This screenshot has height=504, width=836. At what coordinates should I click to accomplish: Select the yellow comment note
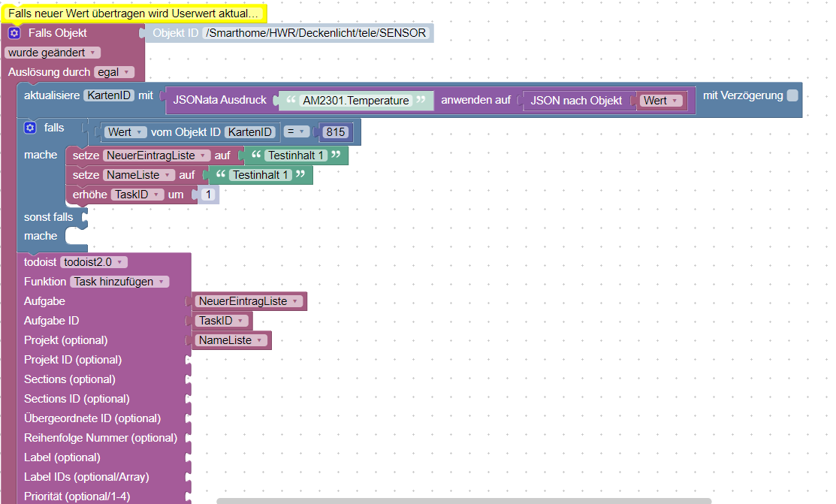tap(133, 14)
